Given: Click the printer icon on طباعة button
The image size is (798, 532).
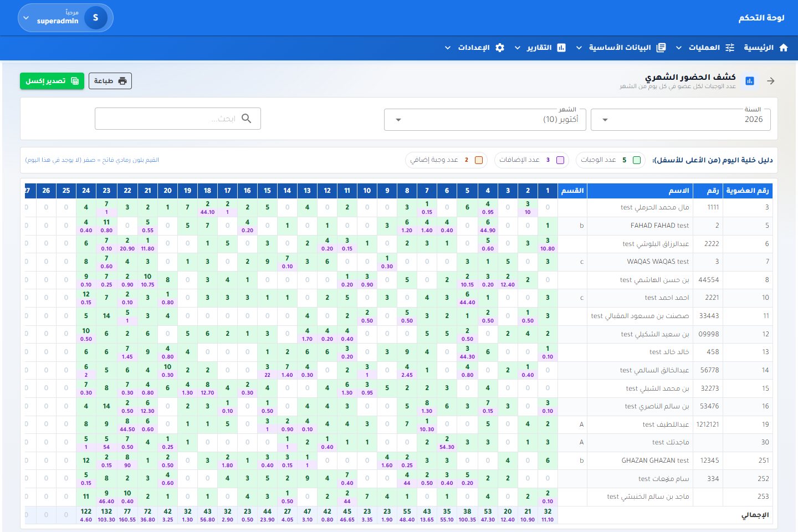Looking at the screenshot, I should tap(122, 81).
